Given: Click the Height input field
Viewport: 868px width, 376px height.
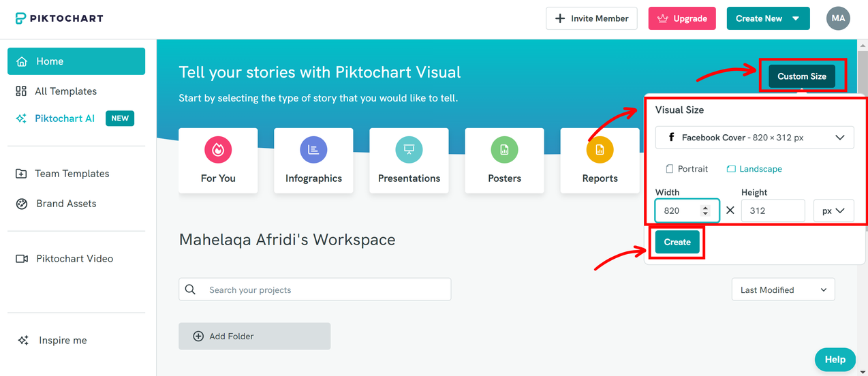Looking at the screenshot, I should 773,210.
